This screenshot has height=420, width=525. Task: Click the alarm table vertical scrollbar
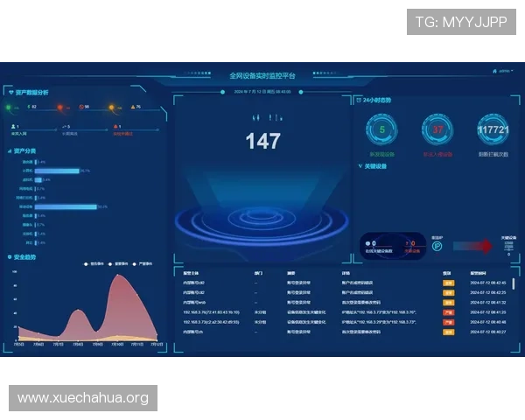[x=514, y=284]
